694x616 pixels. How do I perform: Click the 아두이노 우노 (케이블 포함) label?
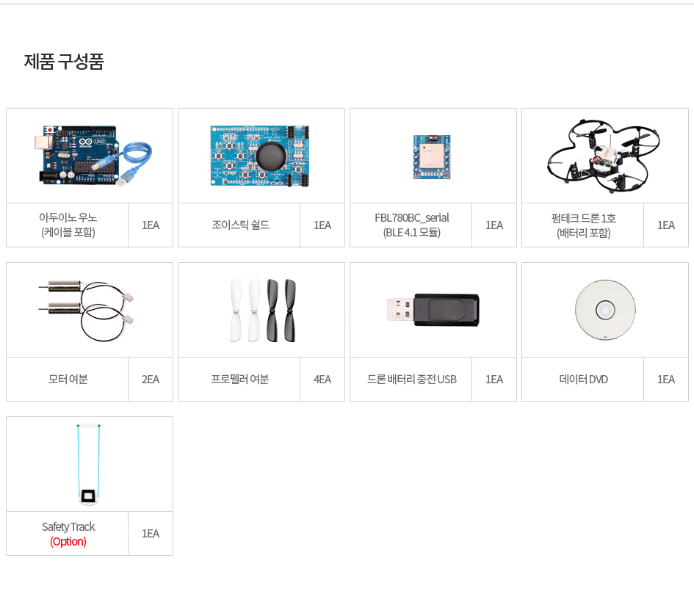(x=68, y=225)
